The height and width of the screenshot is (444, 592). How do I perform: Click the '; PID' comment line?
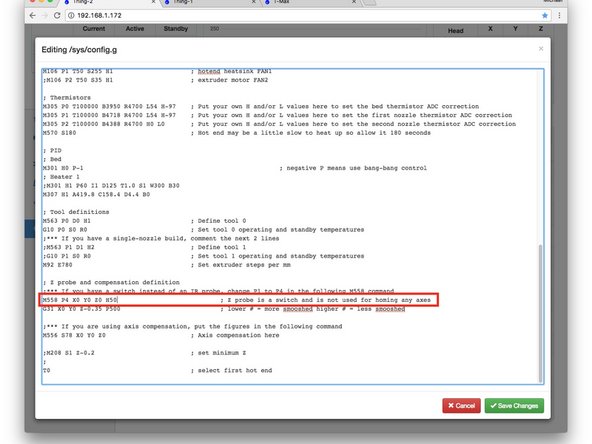52,151
